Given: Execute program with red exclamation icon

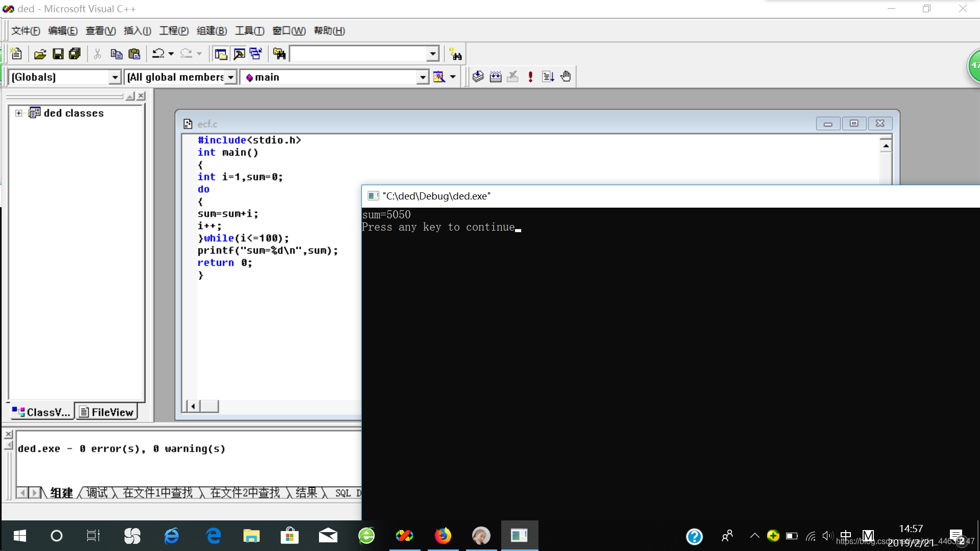Looking at the screenshot, I should pyautogui.click(x=530, y=77).
